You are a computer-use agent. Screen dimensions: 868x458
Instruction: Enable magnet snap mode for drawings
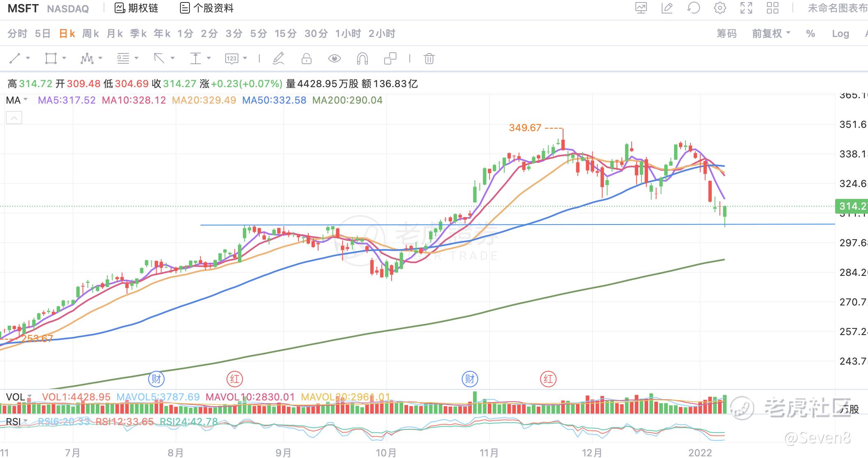[362, 59]
